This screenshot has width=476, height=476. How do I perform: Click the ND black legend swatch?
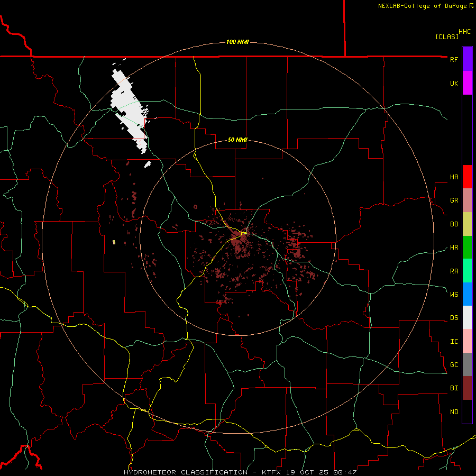(467, 411)
